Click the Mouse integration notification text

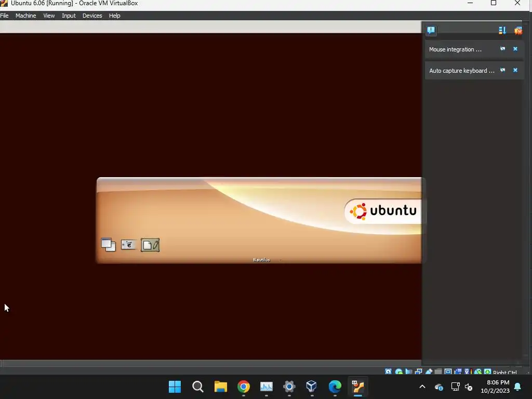(x=455, y=49)
